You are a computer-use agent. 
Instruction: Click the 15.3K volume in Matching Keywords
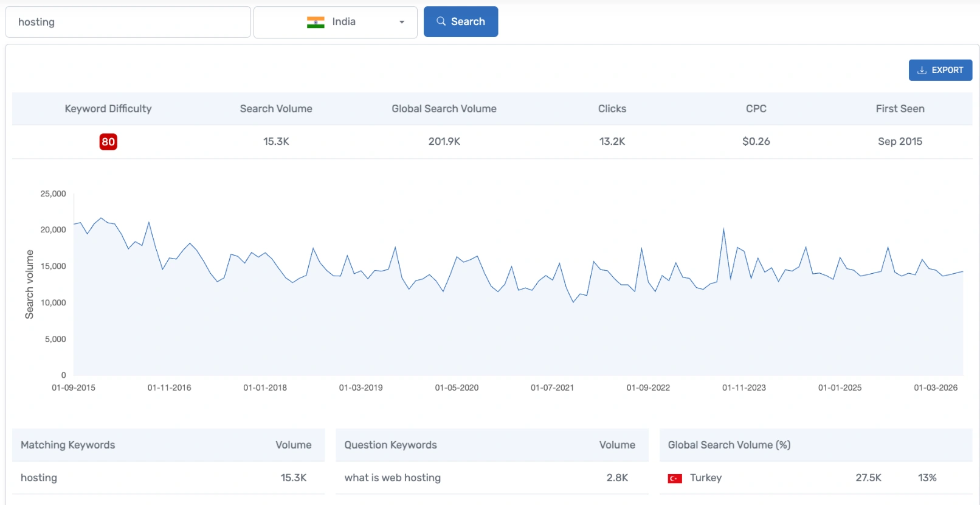pyautogui.click(x=294, y=478)
